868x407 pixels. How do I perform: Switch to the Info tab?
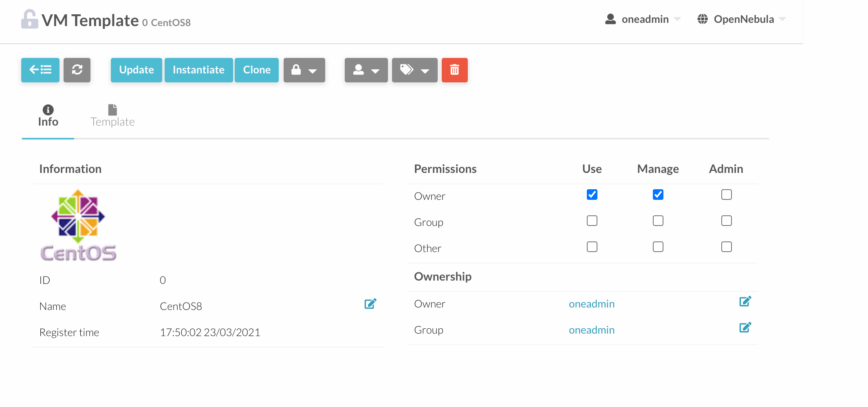[48, 116]
